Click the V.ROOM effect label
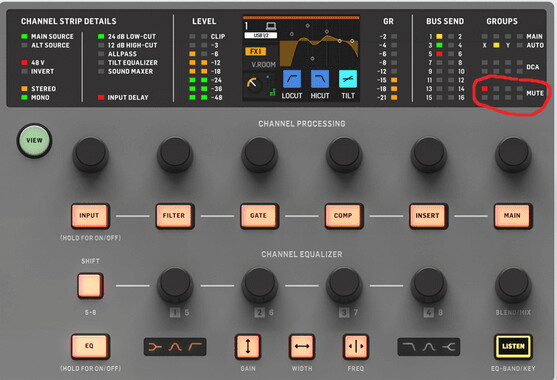 (264, 65)
